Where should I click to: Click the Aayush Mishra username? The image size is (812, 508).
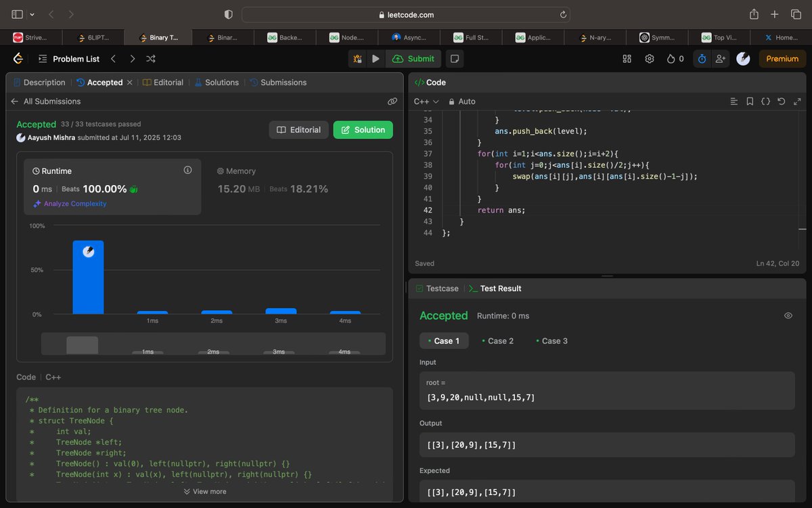[52, 137]
